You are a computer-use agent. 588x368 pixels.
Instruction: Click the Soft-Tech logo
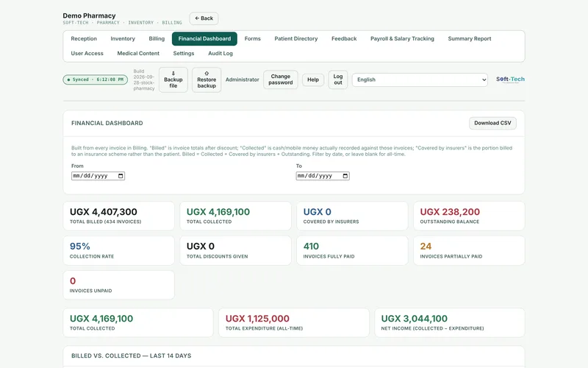[510, 79]
